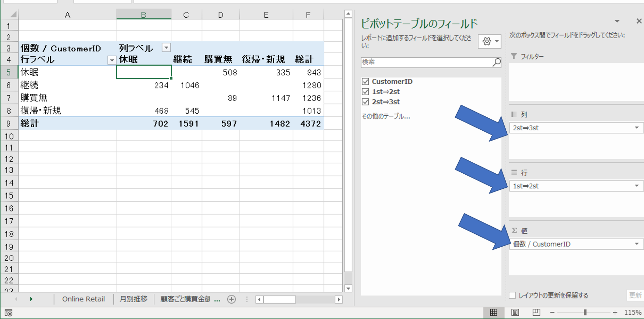Adjust the zoom slider handle
The width and height of the screenshot is (644, 319).
(x=585, y=312)
